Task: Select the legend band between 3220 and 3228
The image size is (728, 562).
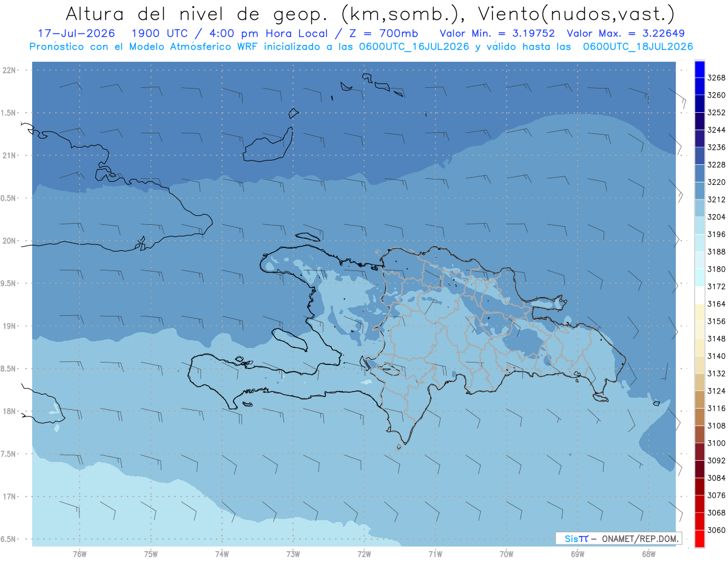Action: click(699, 173)
